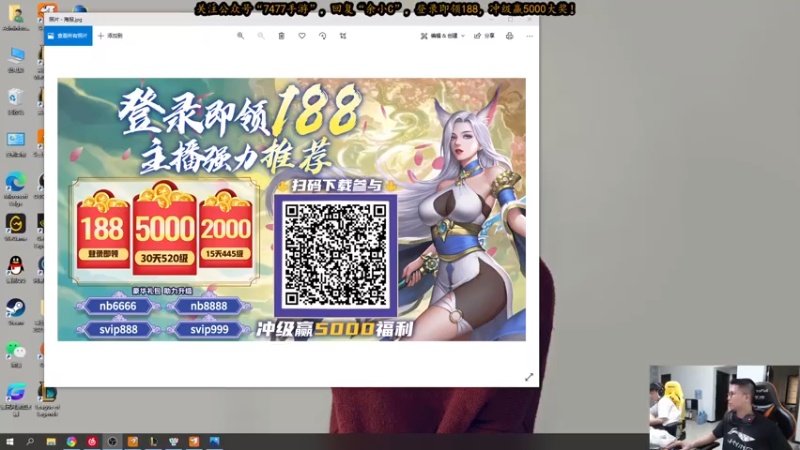Launch WeGame from desktop
This screenshot has height=450, width=800.
16,228
